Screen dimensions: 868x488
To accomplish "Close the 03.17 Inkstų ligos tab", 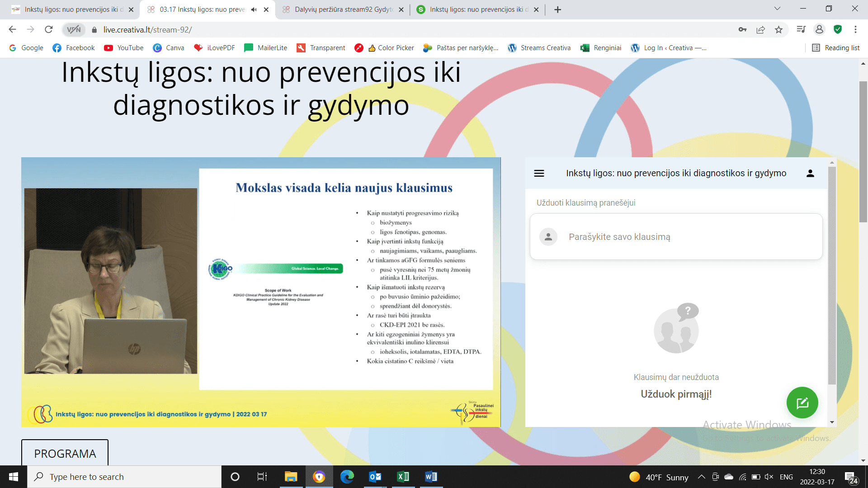I will click(x=266, y=9).
